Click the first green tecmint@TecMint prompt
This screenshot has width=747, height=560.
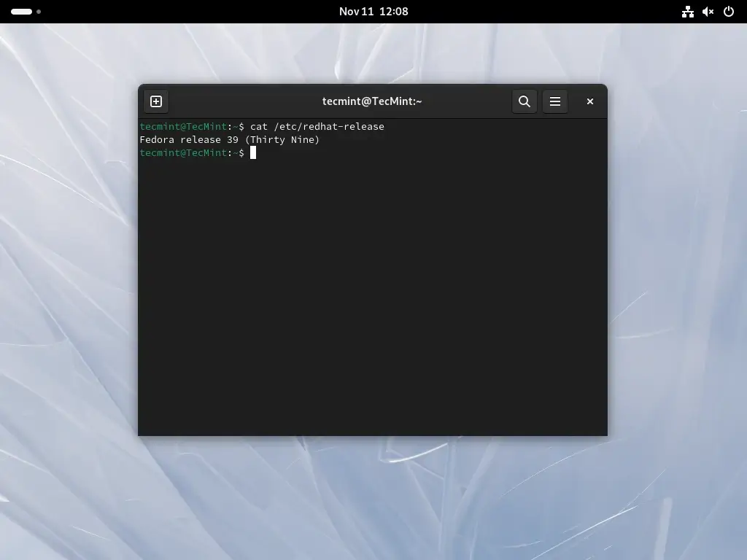pos(183,127)
